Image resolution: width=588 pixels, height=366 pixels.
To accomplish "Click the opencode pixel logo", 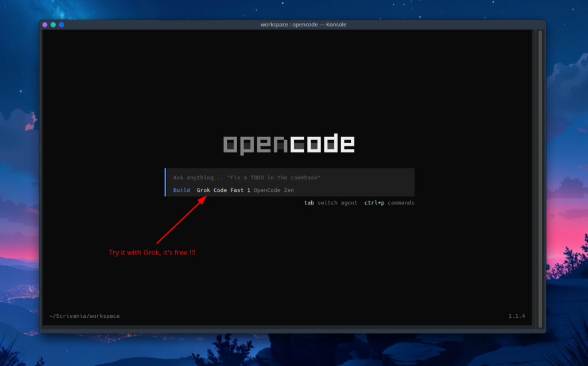I will pyautogui.click(x=289, y=144).
